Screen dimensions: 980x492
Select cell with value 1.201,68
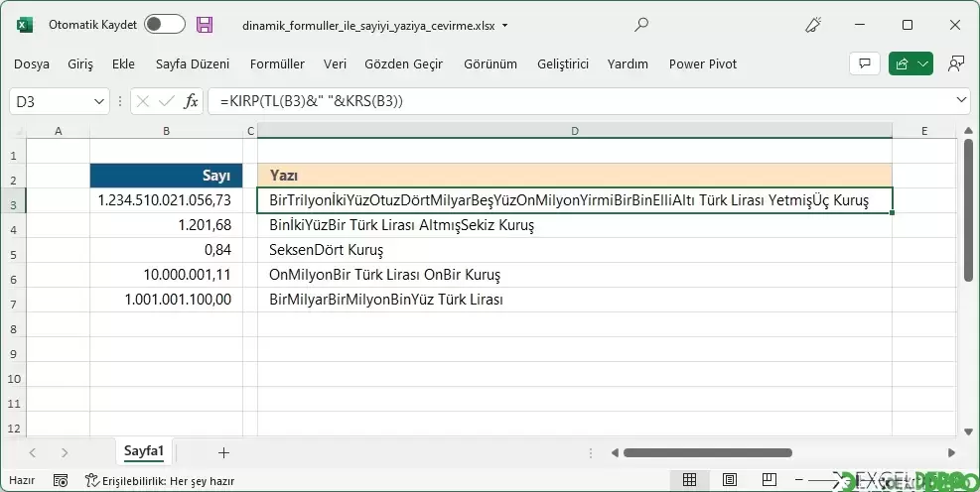coord(166,225)
